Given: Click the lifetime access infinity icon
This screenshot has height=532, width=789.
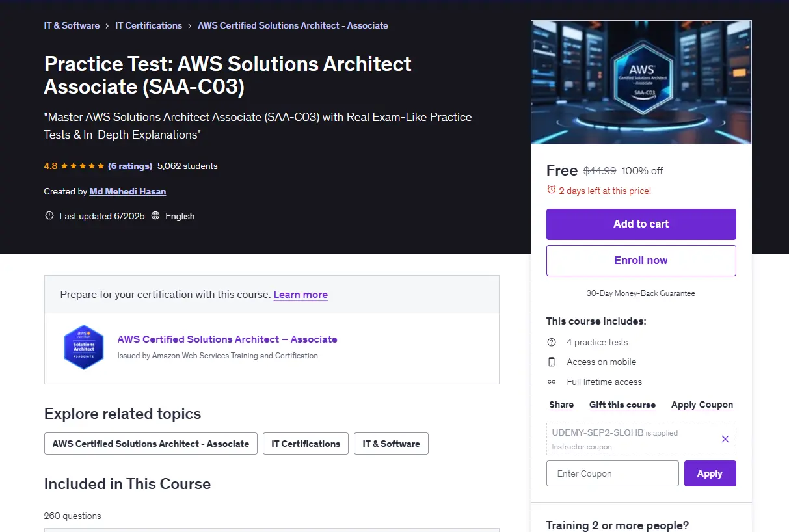Looking at the screenshot, I should coord(552,382).
